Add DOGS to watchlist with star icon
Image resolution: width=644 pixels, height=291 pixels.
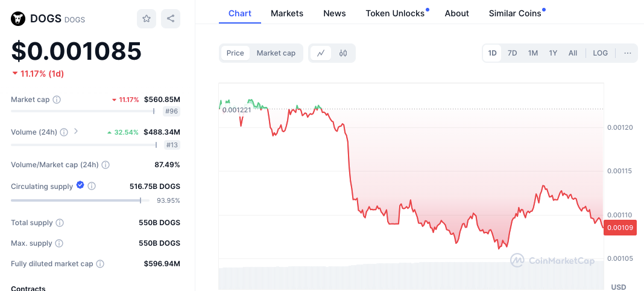(x=146, y=19)
